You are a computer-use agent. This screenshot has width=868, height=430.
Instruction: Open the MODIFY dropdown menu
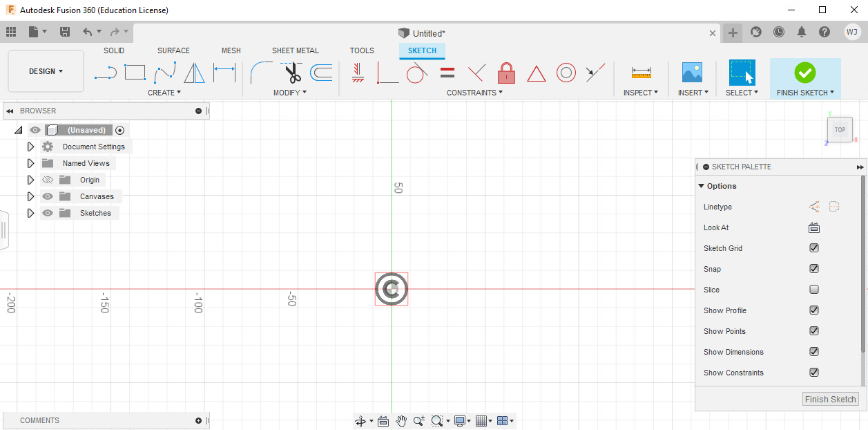coord(290,92)
